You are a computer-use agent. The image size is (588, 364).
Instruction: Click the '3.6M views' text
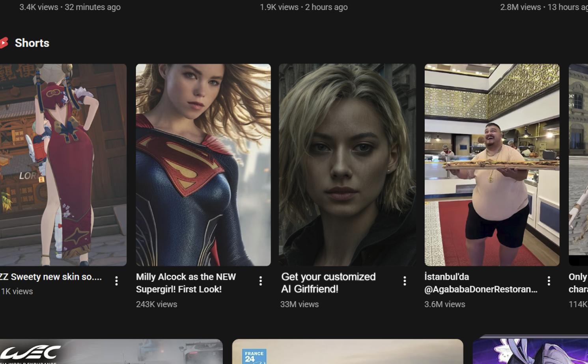point(444,304)
